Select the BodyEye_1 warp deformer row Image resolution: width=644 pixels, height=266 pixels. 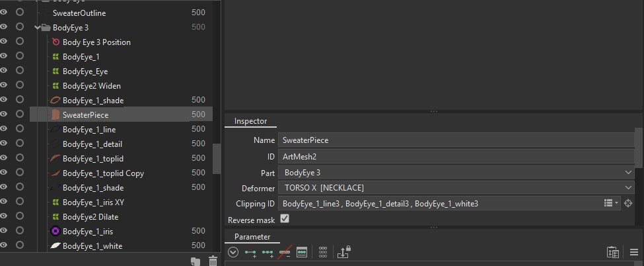[x=122, y=57]
